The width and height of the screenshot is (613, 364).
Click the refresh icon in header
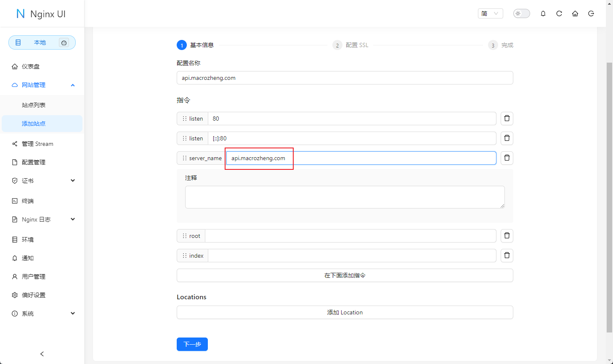tap(559, 13)
